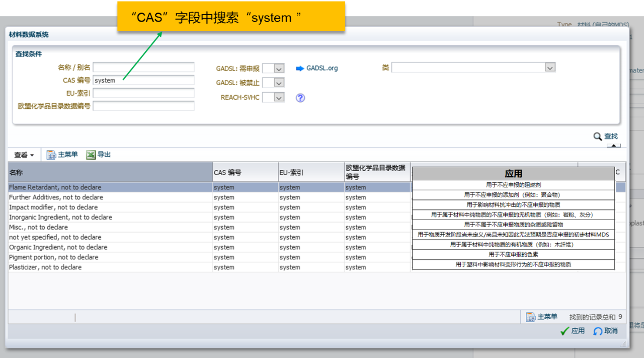Click EU-索引 cell of Misc. row
644x358 pixels.
click(x=311, y=227)
